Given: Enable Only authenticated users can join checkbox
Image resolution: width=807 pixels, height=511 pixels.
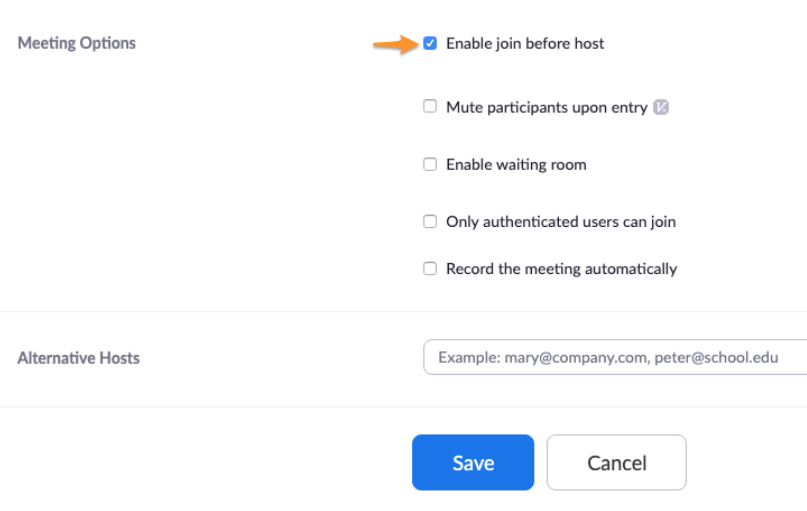Looking at the screenshot, I should [x=430, y=221].
